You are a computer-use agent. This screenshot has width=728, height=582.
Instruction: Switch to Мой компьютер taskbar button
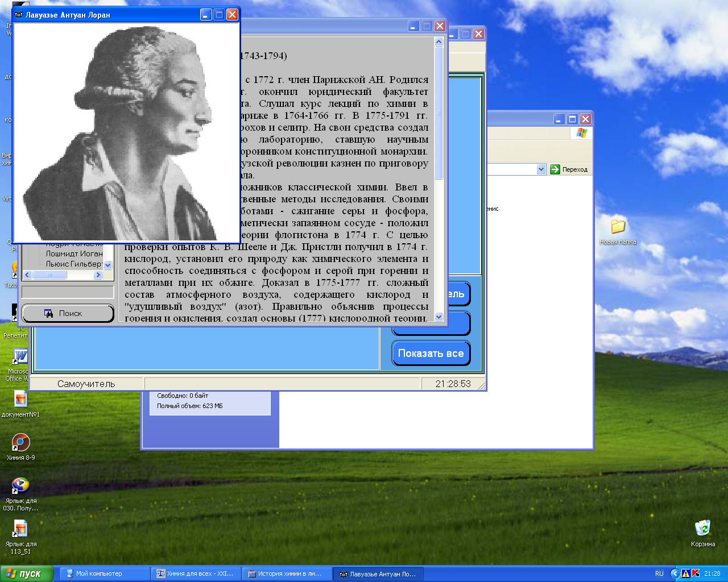pyautogui.click(x=105, y=574)
